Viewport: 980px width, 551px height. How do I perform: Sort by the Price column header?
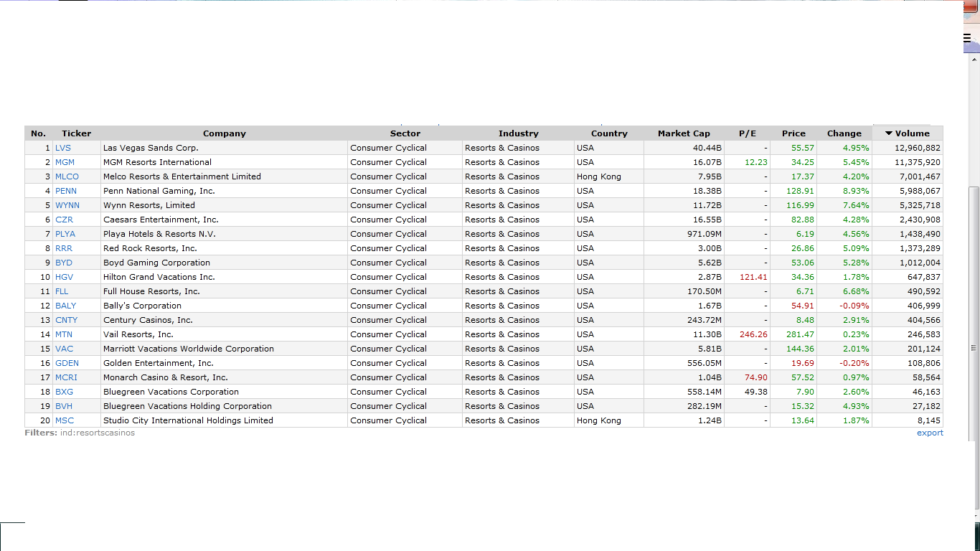[x=793, y=133]
